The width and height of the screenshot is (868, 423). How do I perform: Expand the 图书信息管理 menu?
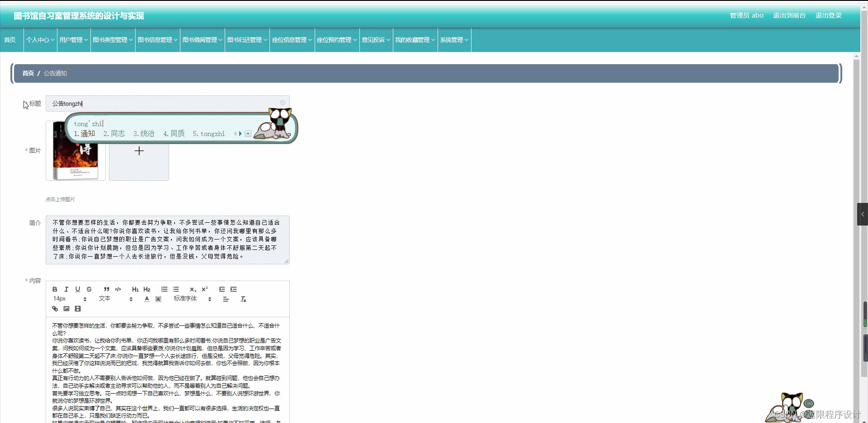[x=158, y=40]
